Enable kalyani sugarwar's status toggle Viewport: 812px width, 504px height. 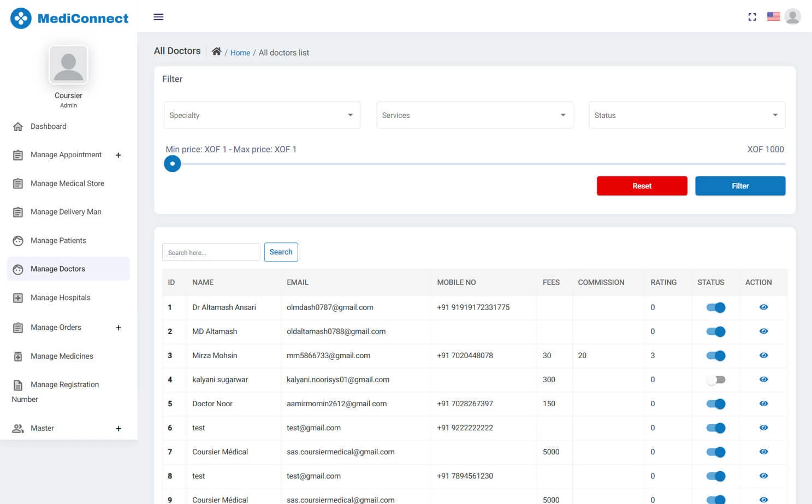[x=716, y=380]
